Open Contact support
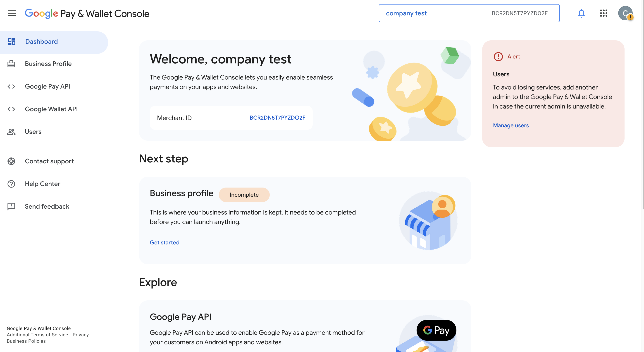644x352 pixels. pos(49,161)
